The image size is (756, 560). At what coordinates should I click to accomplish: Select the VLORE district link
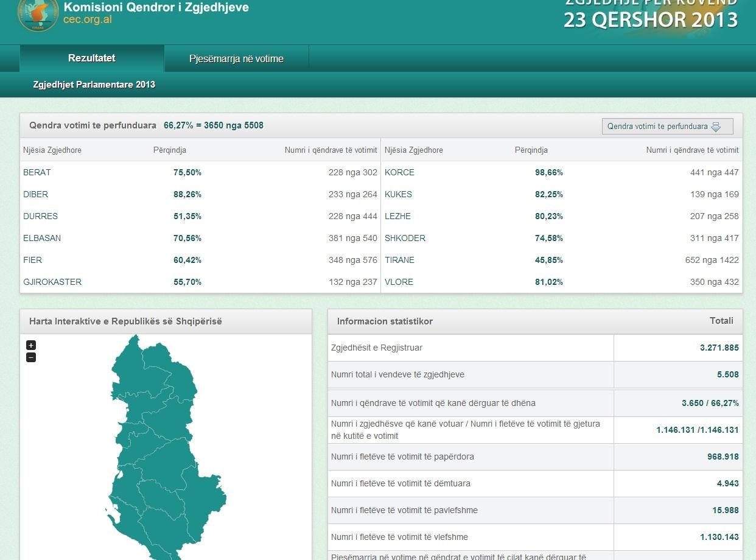399,282
